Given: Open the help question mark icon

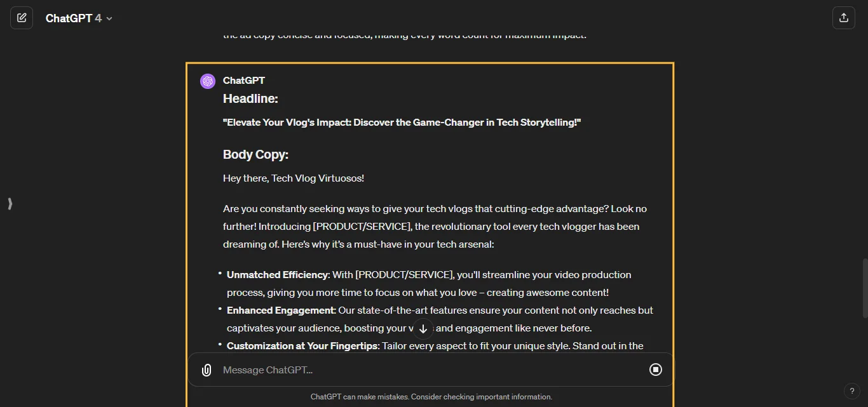Looking at the screenshot, I should point(852,391).
